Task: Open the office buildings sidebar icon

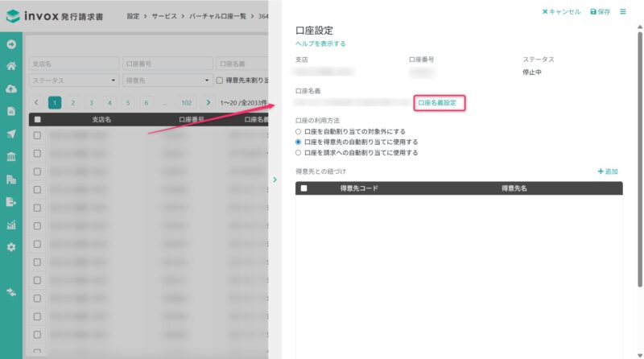Action: click(x=11, y=179)
